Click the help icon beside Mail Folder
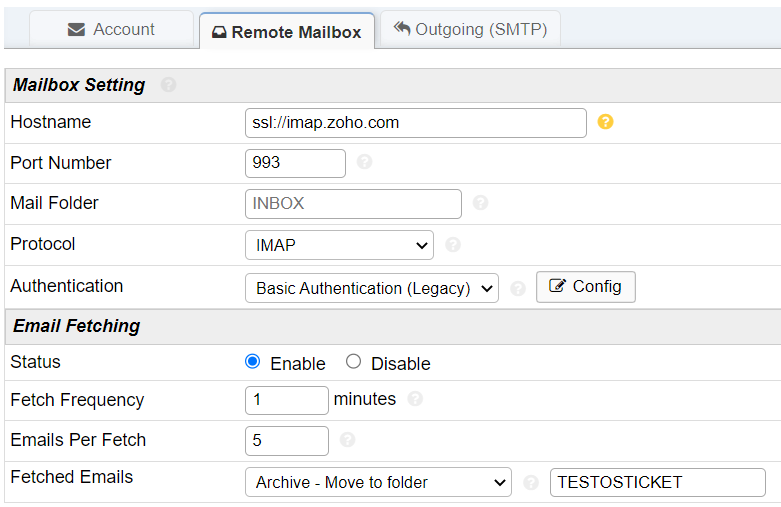Viewport: 781px width, 507px height. (x=480, y=203)
